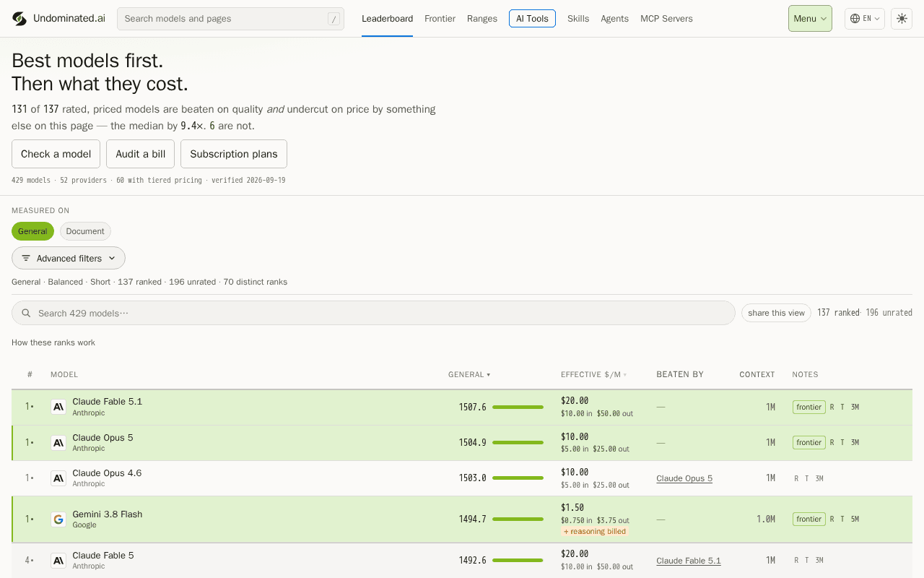Open the AI Tools tab
924x578 pixels.
(532, 19)
